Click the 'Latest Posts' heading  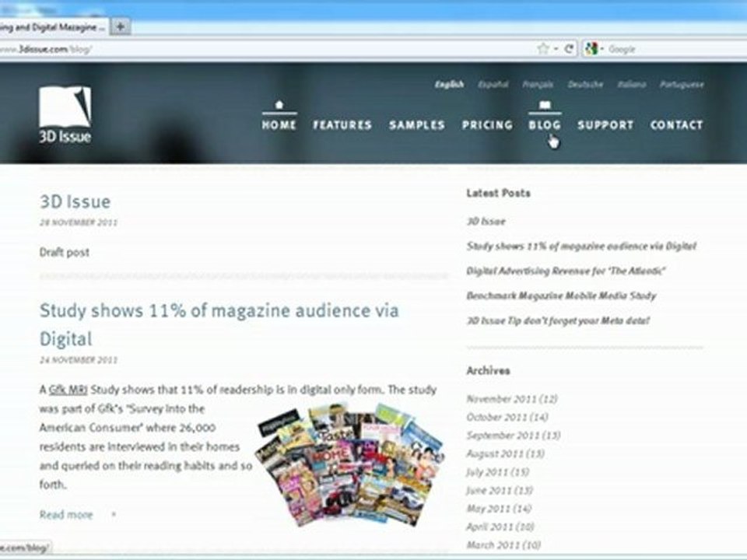(498, 193)
